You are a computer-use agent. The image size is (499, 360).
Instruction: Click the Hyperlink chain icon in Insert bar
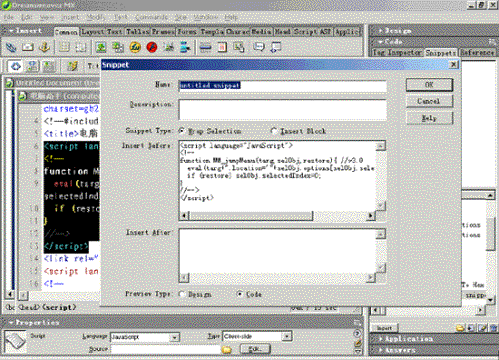click(11, 47)
